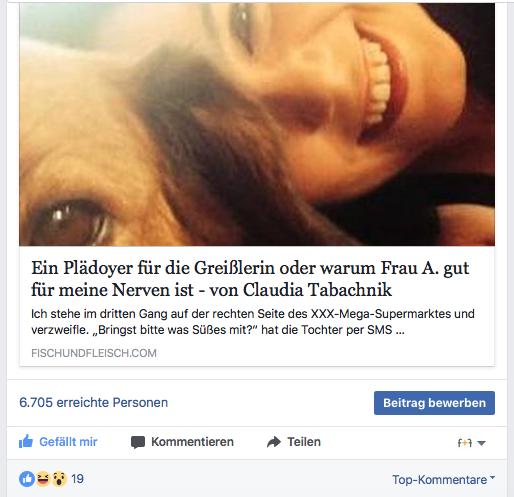This screenshot has width=514, height=497.
Task: Toggle Gefällt mir on the post
Action: pyautogui.click(x=58, y=442)
